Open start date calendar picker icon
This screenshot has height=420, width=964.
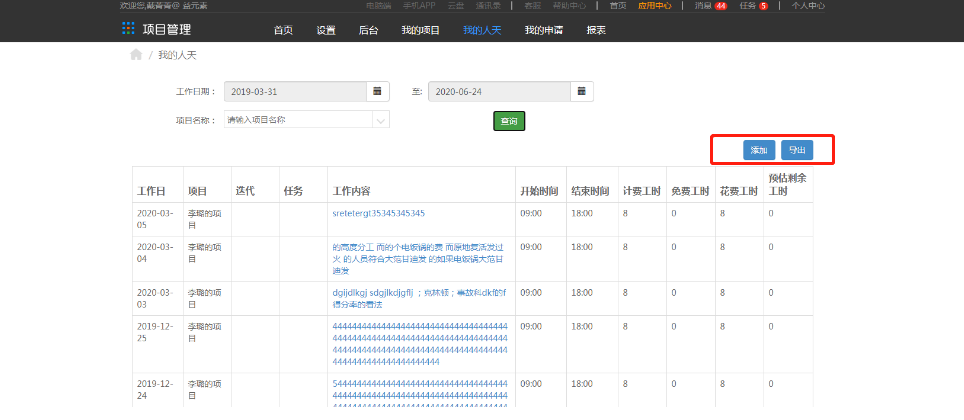[377, 91]
